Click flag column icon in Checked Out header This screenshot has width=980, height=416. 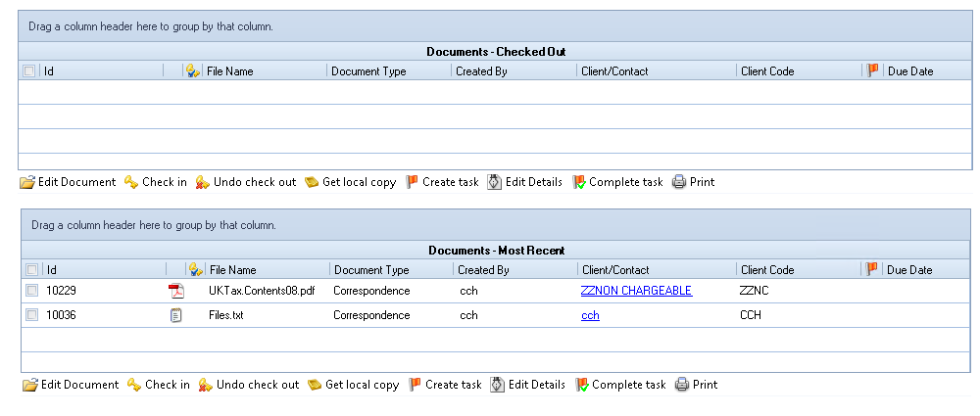[x=872, y=70]
